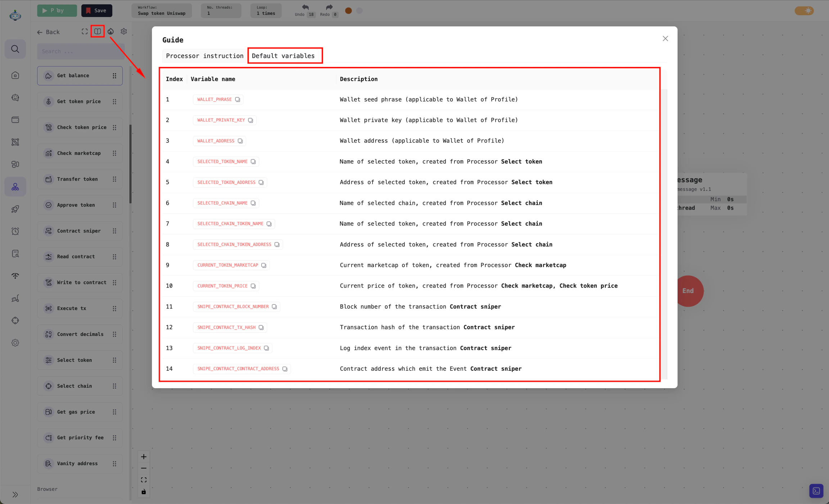Select the search icon in the far-left sidebar
829x504 pixels.
click(15, 49)
